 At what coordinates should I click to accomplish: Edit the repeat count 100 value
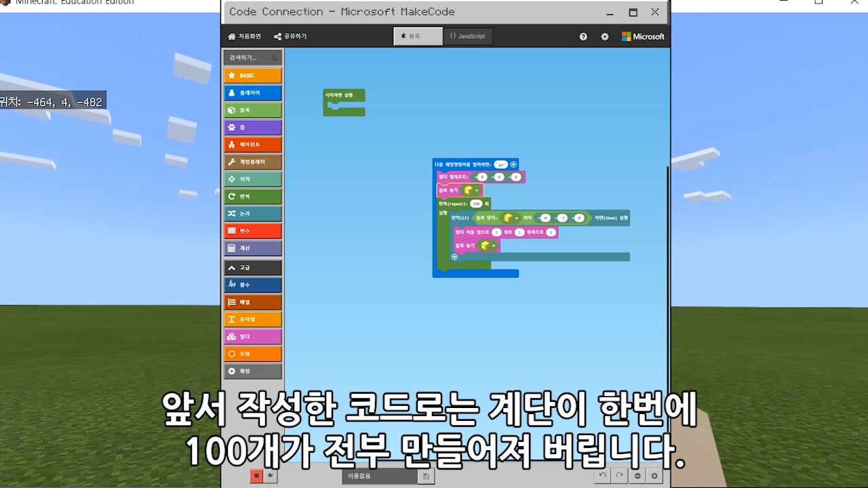click(476, 203)
